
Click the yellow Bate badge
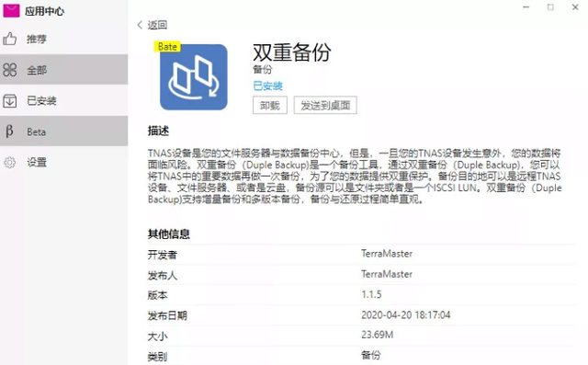coord(167,47)
